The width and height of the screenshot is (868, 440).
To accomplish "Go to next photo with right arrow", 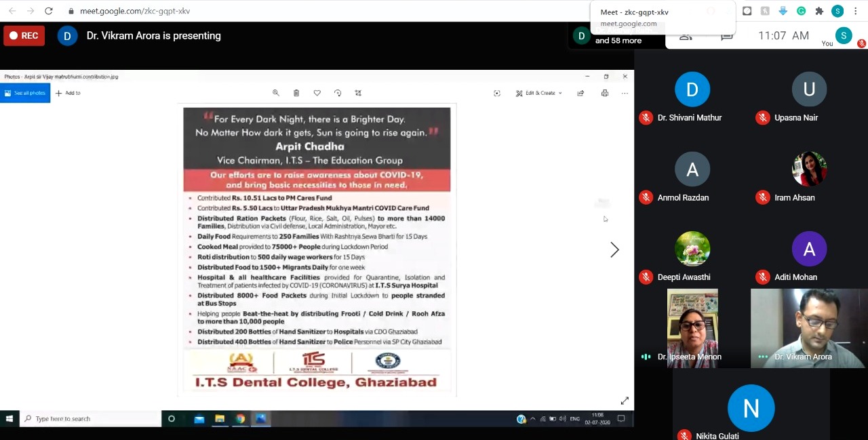I will tap(614, 250).
